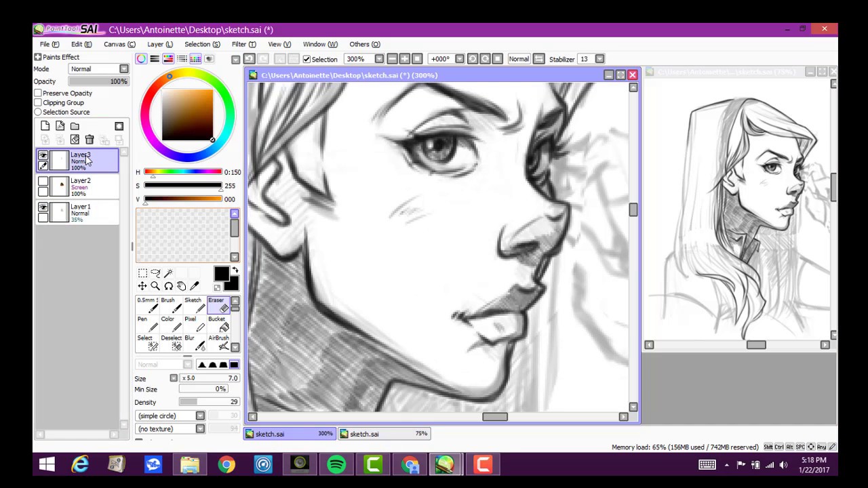The width and height of the screenshot is (868, 488).
Task: Select the Pixel tool
Action: 193,324
